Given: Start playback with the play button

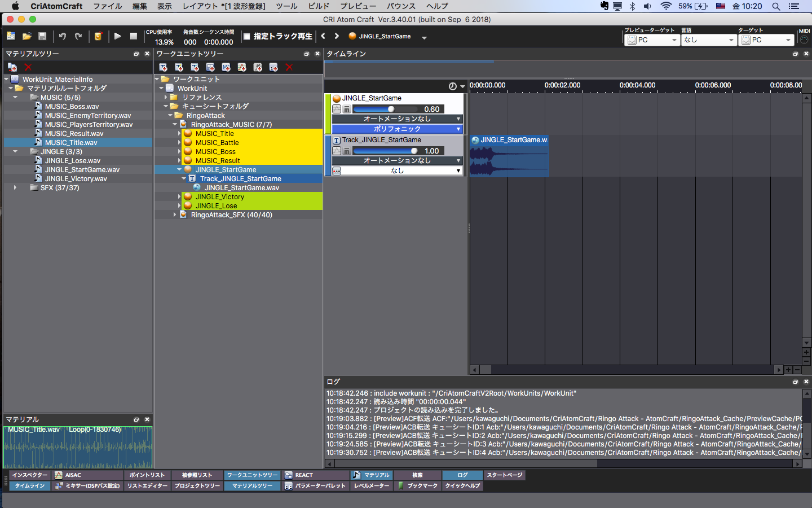Looking at the screenshot, I should [x=117, y=36].
